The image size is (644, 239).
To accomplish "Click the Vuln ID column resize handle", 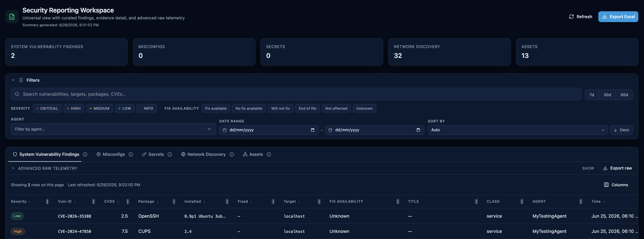I will point(94,201).
